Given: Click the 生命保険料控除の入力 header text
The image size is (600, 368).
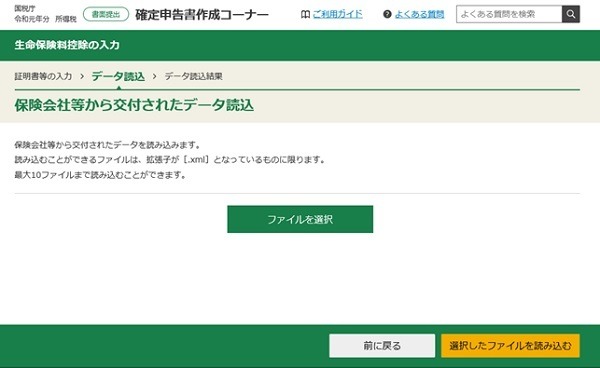Looking at the screenshot, I should pyautogui.click(x=67, y=45).
